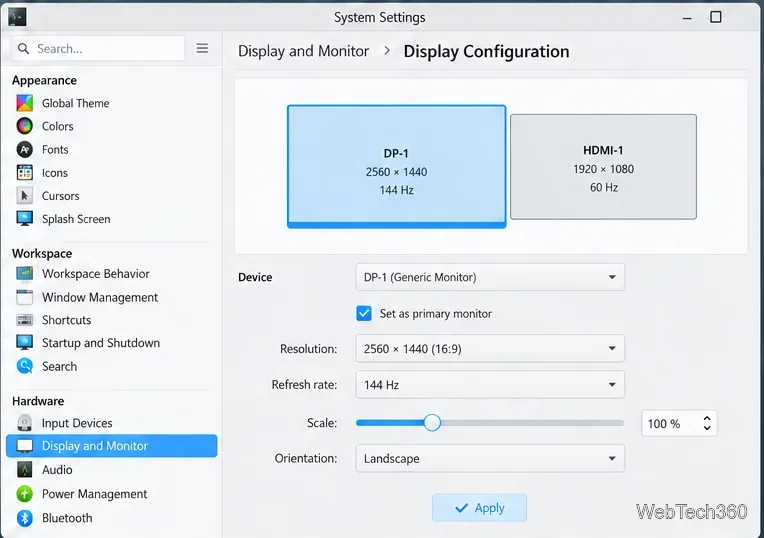Uncheck Set as primary monitor

pyautogui.click(x=364, y=313)
